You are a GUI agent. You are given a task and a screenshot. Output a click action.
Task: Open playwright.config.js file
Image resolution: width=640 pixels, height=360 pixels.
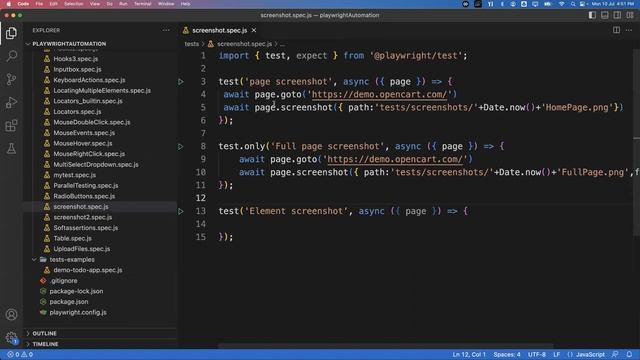coord(78,312)
